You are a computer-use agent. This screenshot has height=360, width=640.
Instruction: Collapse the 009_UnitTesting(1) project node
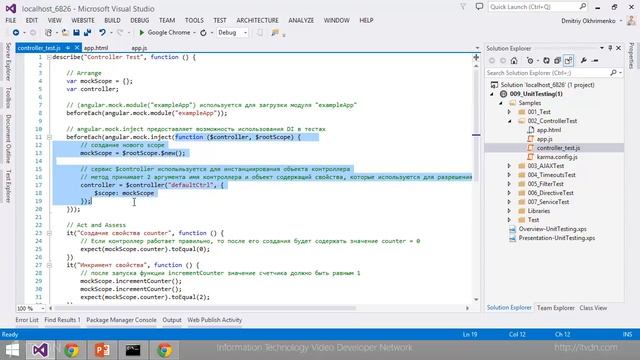[x=492, y=94]
